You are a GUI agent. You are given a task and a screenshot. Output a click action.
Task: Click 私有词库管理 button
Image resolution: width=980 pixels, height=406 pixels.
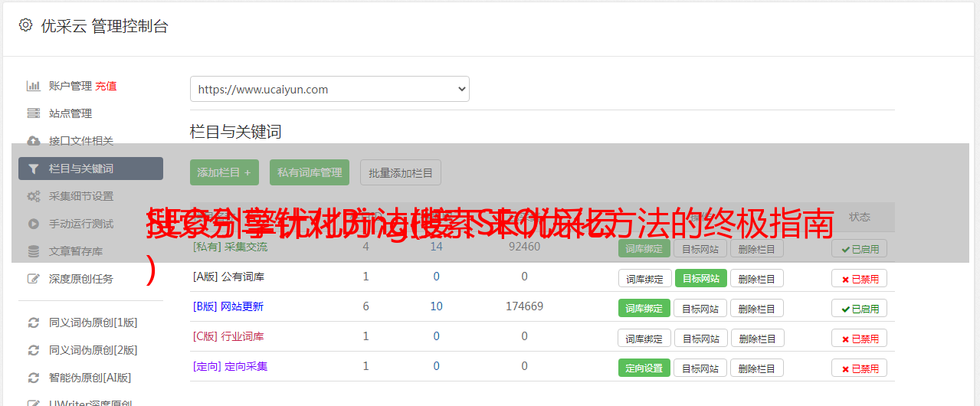pyautogui.click(x=310, y=172)
